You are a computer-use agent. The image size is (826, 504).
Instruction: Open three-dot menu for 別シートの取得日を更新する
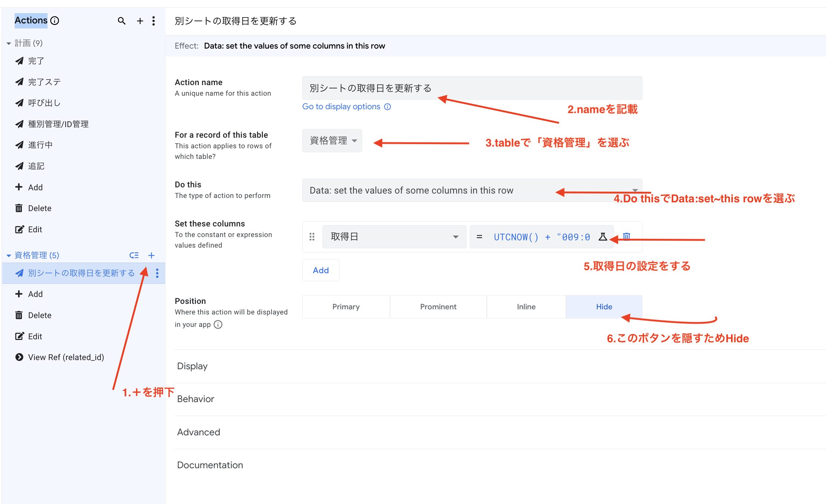click(157, 273)
